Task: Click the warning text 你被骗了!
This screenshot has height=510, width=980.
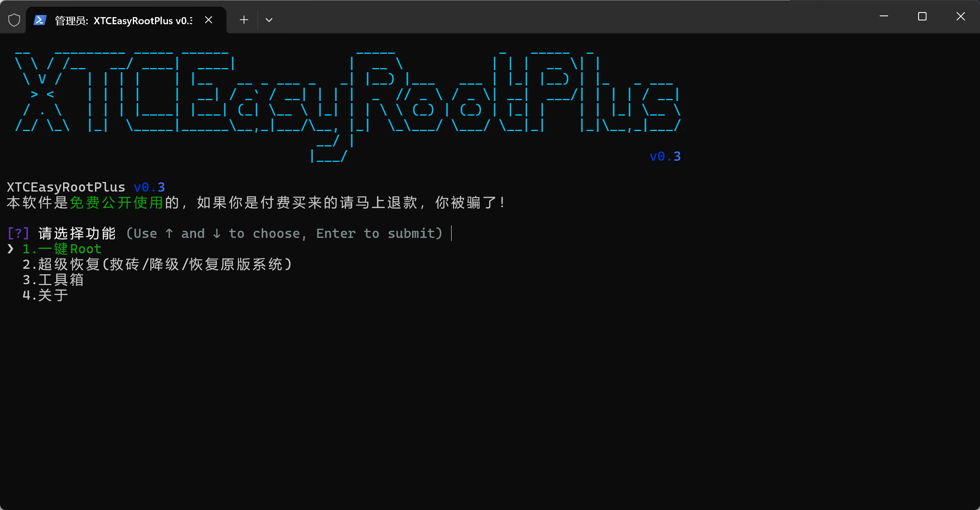Action: coord(470,203)
